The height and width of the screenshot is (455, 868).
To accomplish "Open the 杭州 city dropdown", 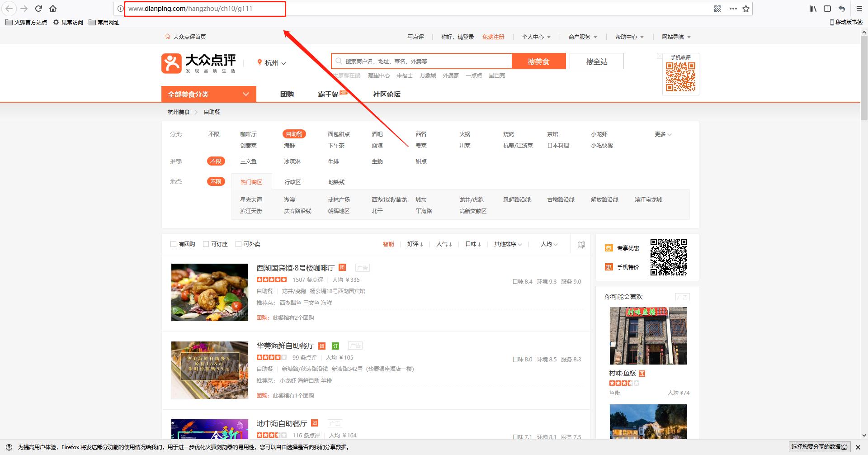I will [x=272, y=63].
